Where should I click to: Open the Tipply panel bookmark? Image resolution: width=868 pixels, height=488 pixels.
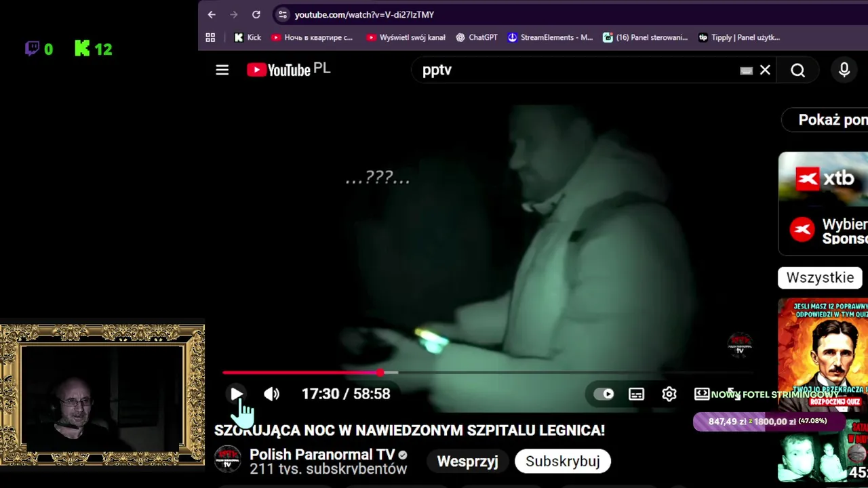pos(739,37)
